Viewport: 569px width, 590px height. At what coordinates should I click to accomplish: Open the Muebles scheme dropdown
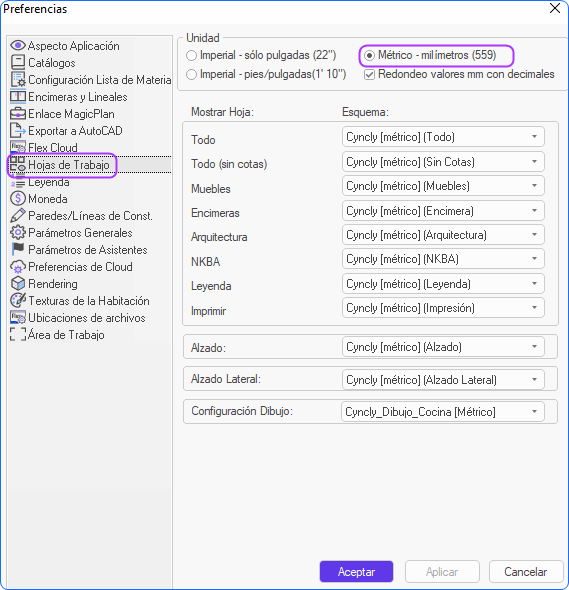coord(443,186)
